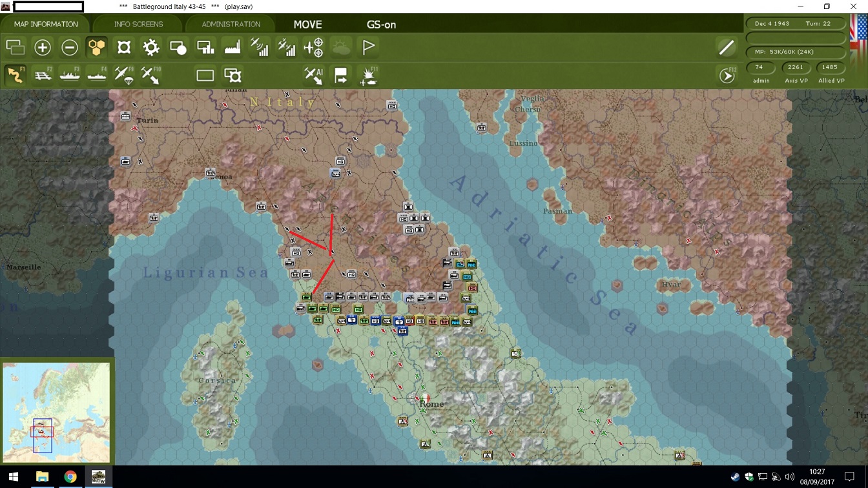868x488 pixels.
Task: Click the single plane with signal bars icon
Action: pos(260,47)
